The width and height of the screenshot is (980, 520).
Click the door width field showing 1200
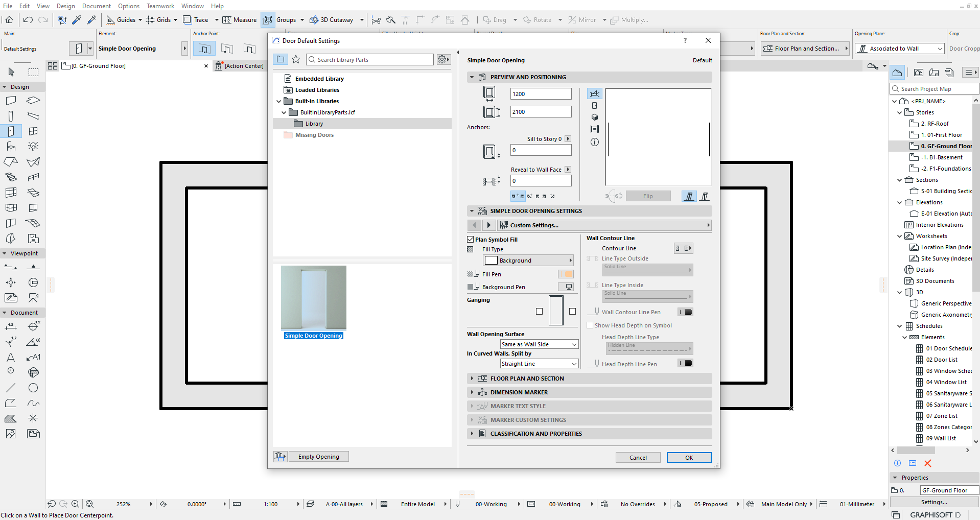(541, 94)
